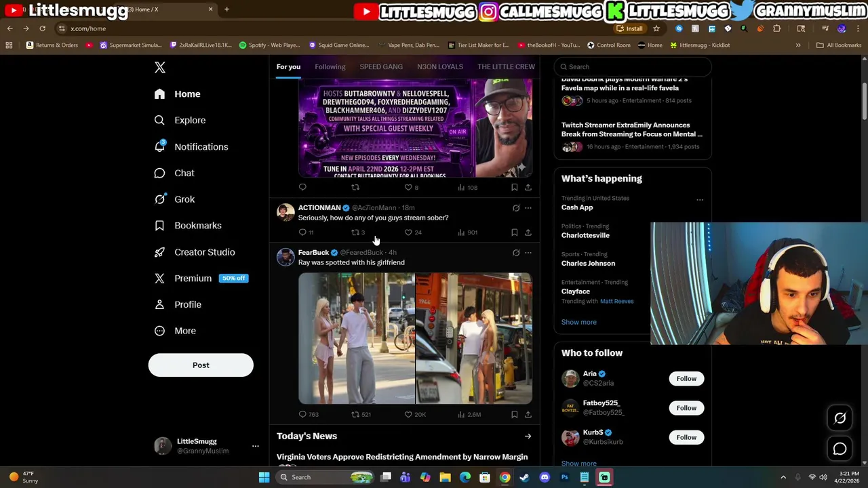
Task: Expand Today's News arrow
Action: click(528, 436)
